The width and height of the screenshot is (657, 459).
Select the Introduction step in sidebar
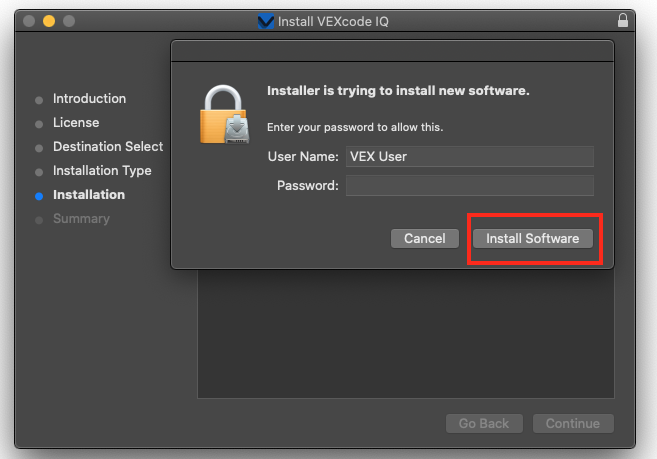(89, 99)
